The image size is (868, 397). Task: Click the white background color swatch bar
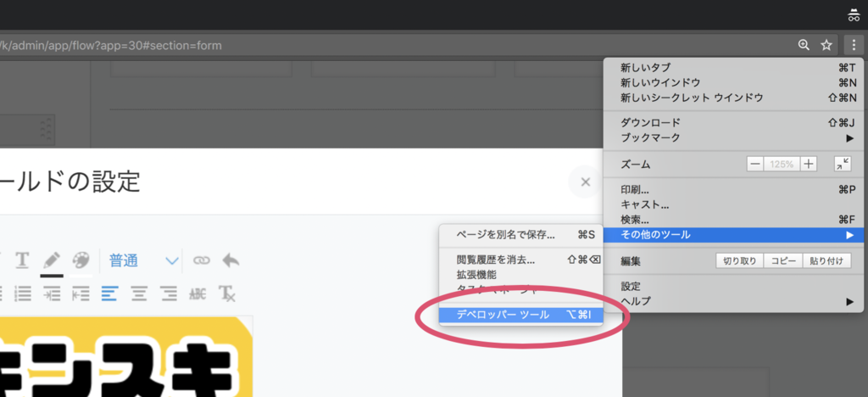tap(81, 275)
